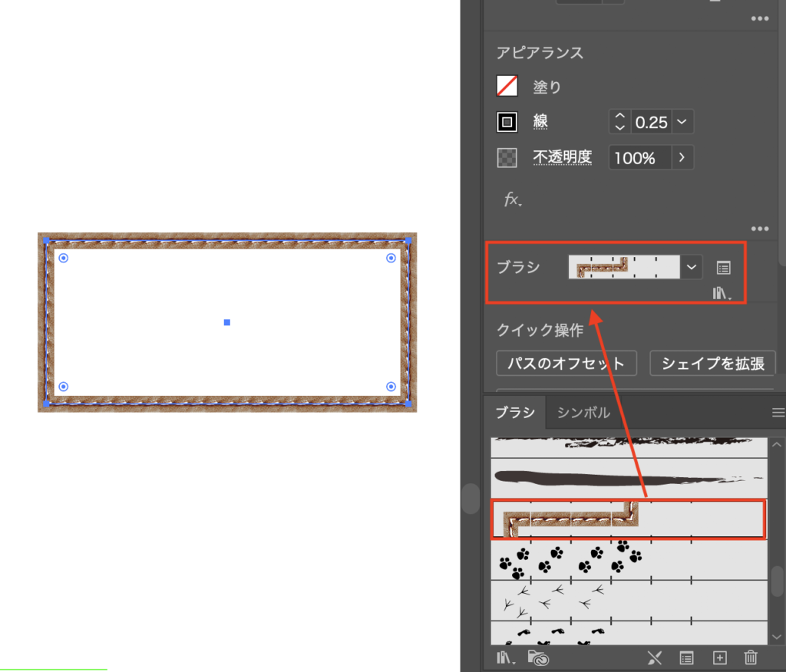This screenshot has height=672, width=786.
Task: Open the 線 stroke options label
Action: click(540, 121)
